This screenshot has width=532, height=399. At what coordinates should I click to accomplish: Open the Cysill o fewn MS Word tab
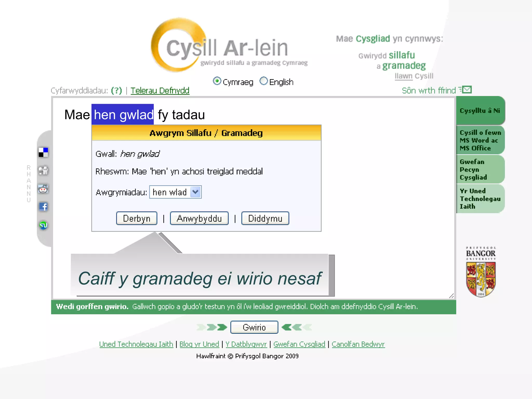click(480, 140)
